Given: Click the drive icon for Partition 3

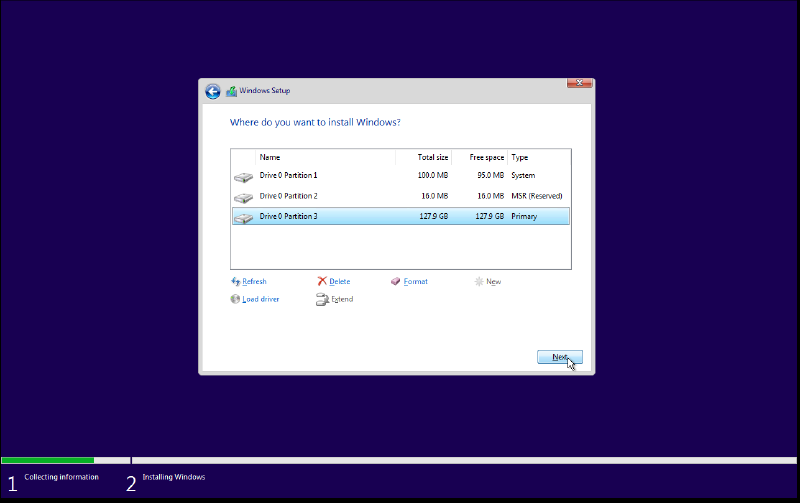Looking at the screenshot, I should click(x=243, y=218).
